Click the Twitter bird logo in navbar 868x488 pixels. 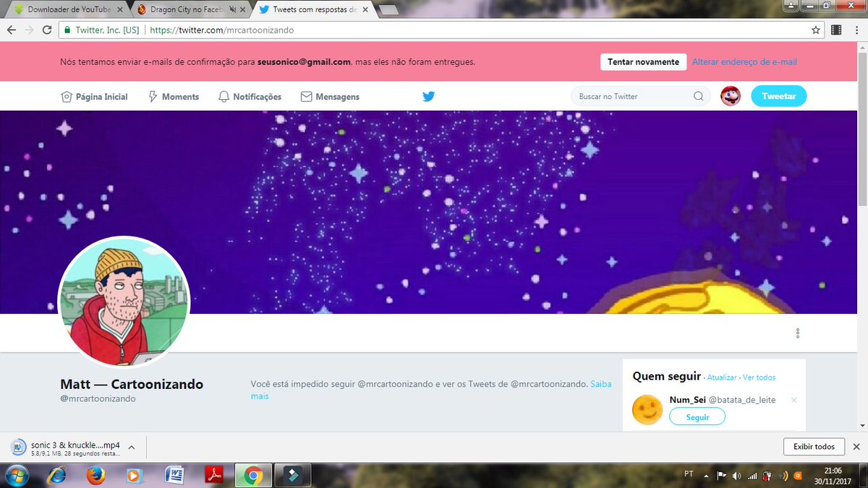point(429,96)
